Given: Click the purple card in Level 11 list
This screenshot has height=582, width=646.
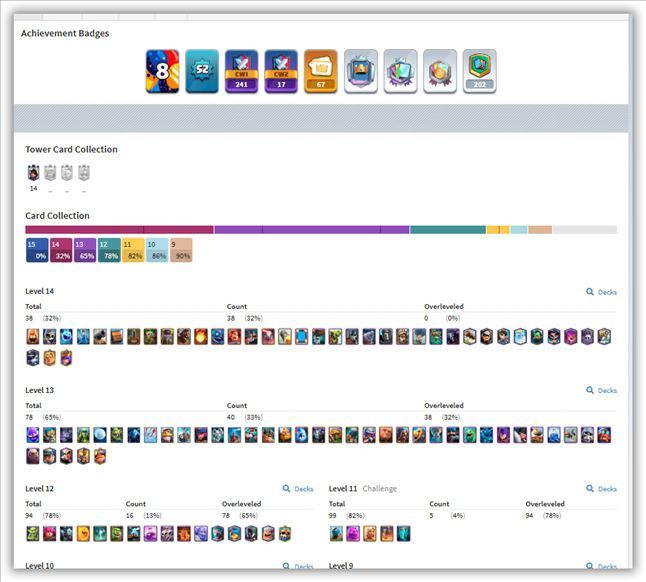Looking at the screenshot, I should pos(353,533).
